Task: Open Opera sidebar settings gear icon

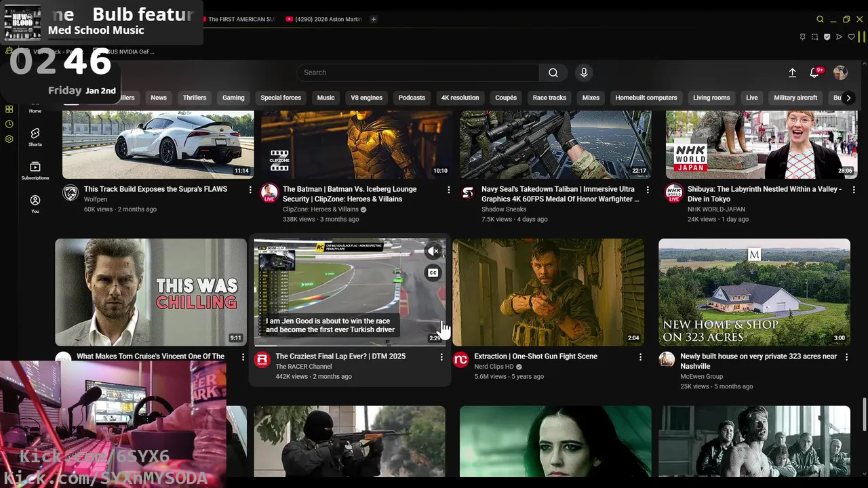Action: 9,139
